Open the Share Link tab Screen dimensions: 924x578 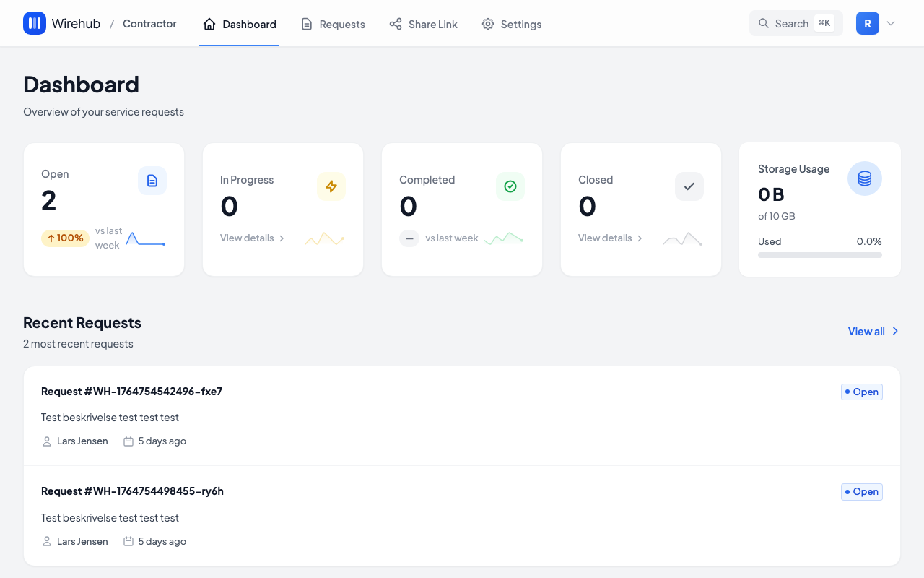click(423, 24)
